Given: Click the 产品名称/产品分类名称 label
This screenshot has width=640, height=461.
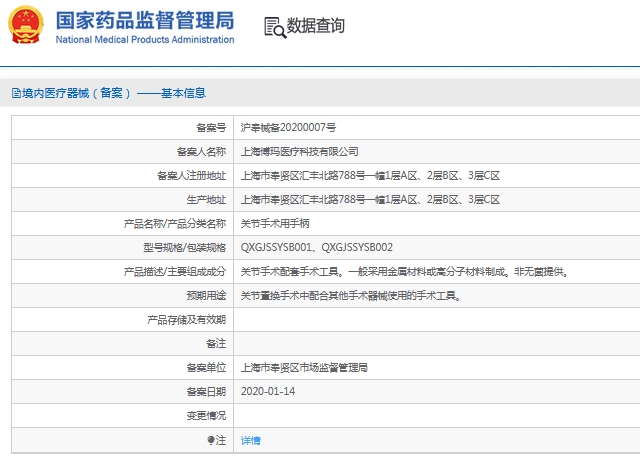Looking at the screenshot, I should point(175,223).
